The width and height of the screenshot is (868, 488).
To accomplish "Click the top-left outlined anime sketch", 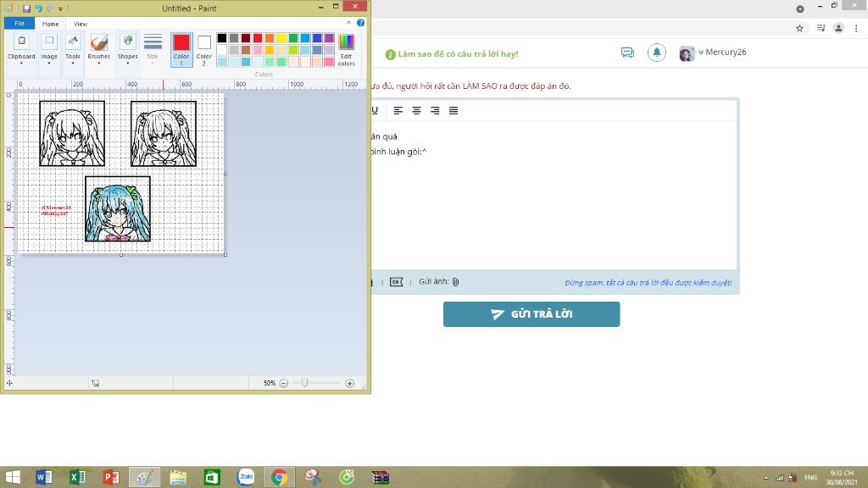I will pyautogui.click(x=72, y=133).
